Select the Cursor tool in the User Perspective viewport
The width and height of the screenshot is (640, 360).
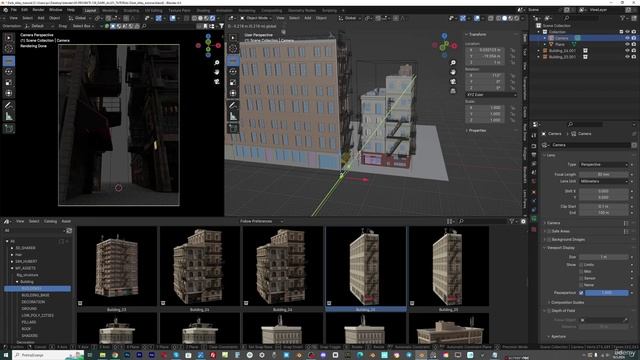click(x=233, y=49)
